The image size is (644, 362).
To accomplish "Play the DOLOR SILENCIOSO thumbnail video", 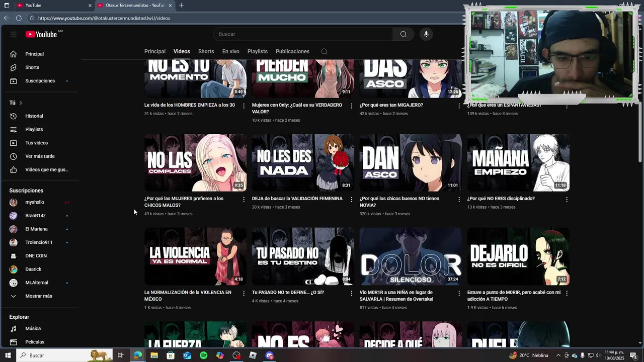I will point(411,256).
